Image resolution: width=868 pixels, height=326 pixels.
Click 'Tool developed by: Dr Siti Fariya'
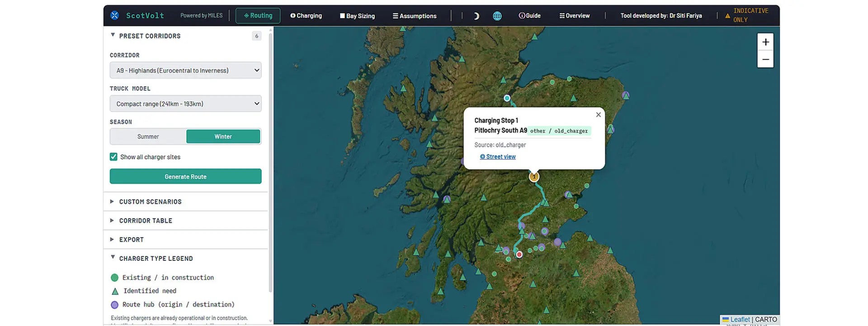click(x=661, y=15)
